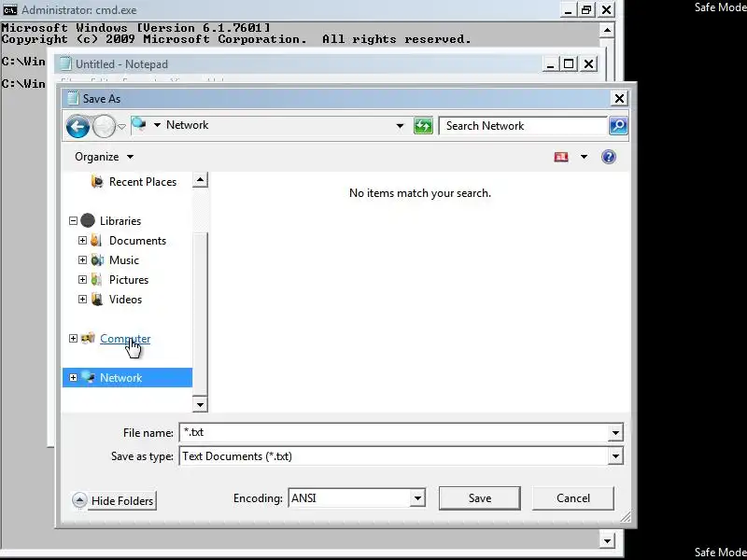Image resolution: width=747 pixels, height=560 pixels.
Task: Expand the Pictures library node
Action: 82,279
